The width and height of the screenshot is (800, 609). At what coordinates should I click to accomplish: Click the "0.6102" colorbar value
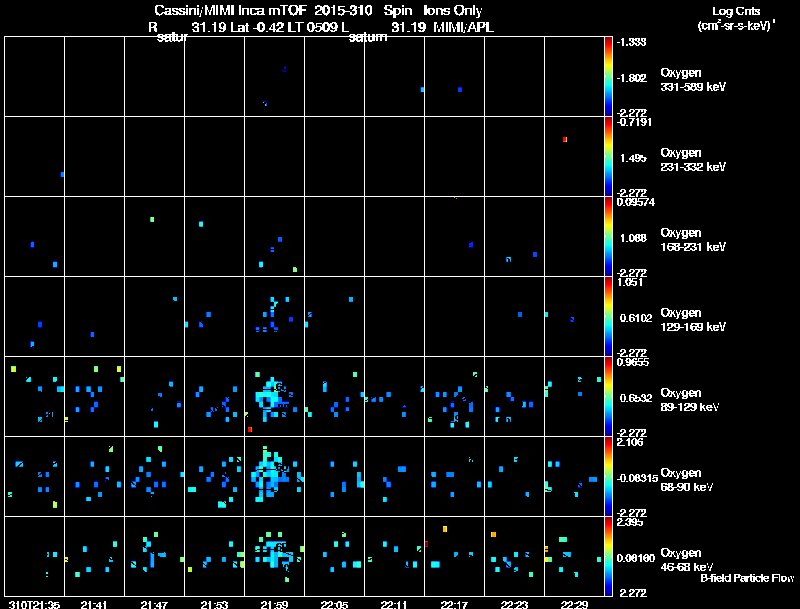tap(636, 318)
